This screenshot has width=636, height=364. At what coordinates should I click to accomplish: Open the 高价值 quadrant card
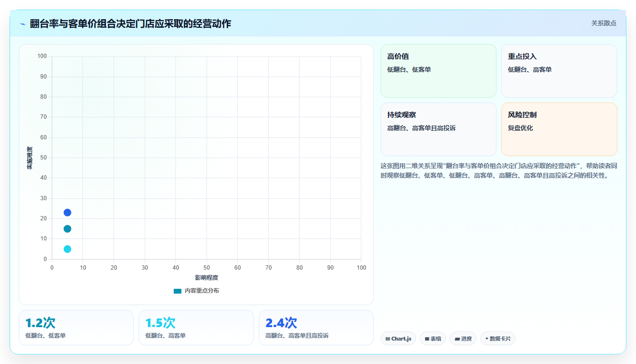point(438,71)
